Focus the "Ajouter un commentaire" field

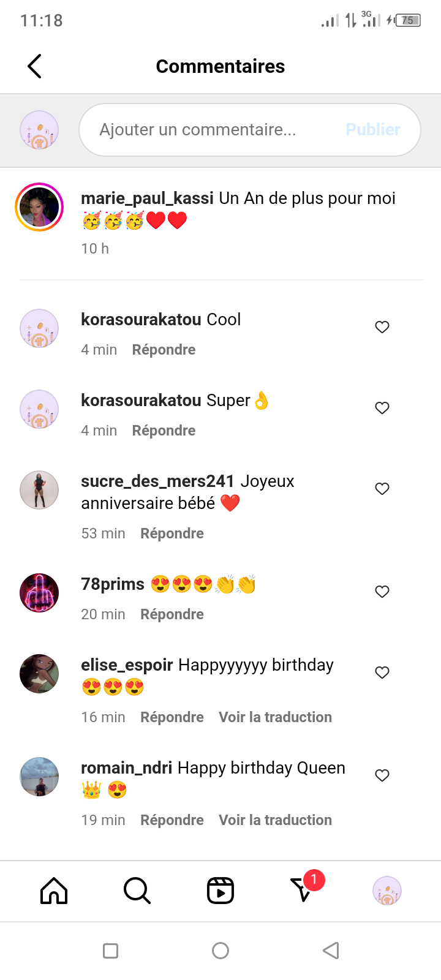(x=208, y=130)
